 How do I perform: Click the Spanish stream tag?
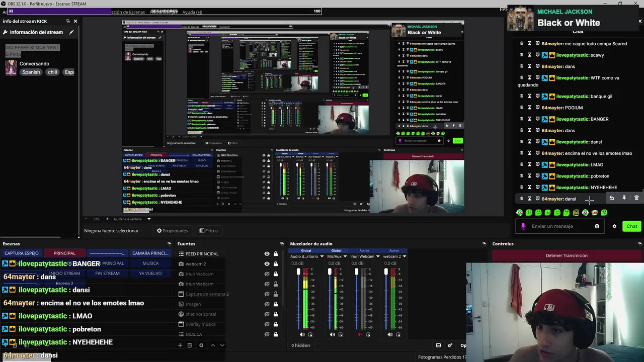31,72
